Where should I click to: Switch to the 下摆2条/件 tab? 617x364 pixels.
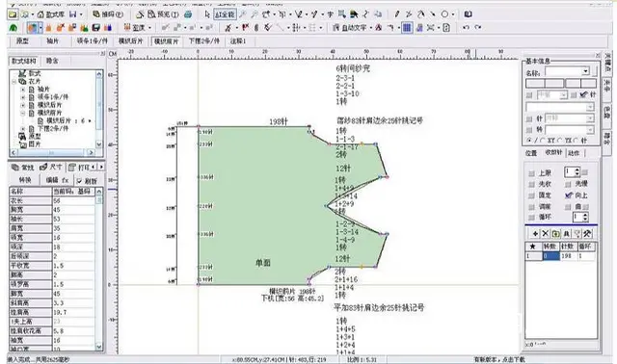pyautogui.click(x=203, y=40)
